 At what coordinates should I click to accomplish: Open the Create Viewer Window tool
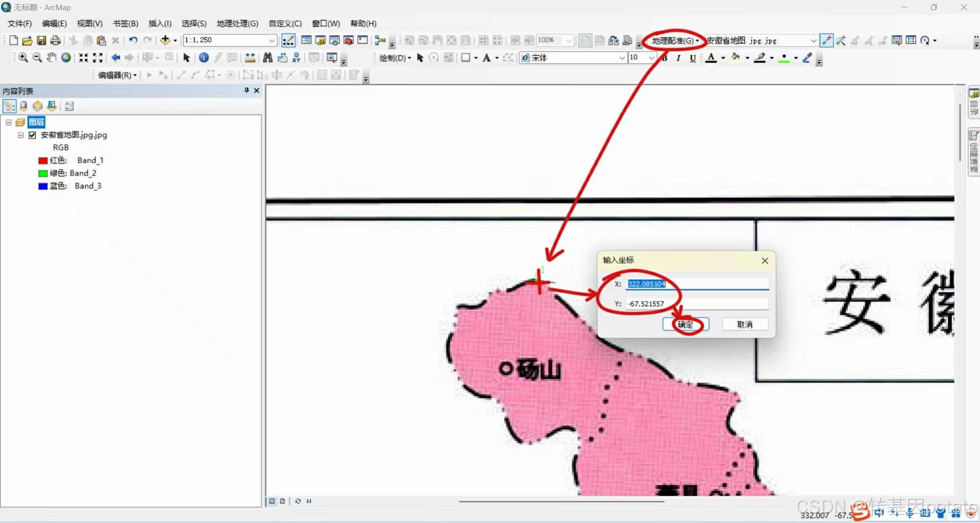tap(332, 58)
